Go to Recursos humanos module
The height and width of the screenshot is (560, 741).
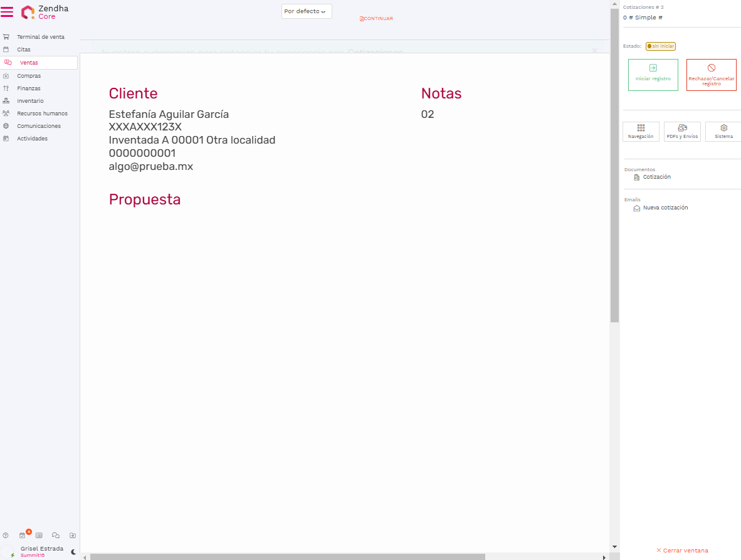42,114
